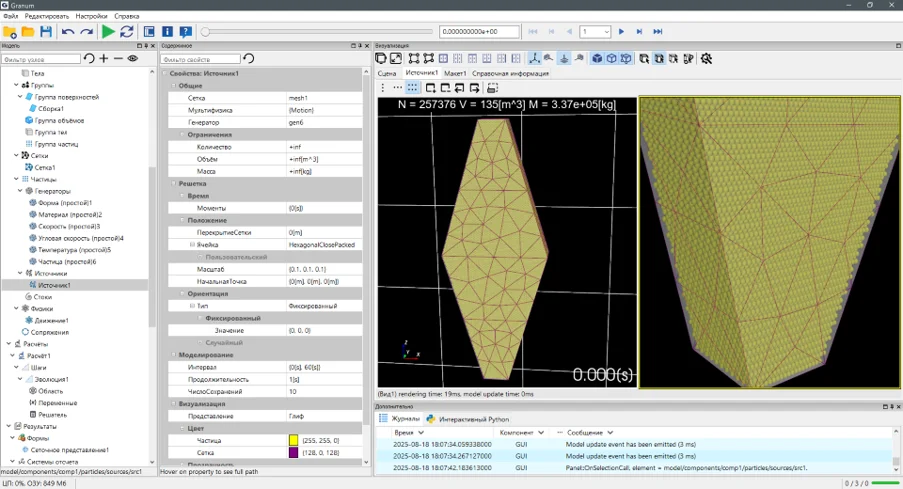Select the solid shaded cube render mode

(597, 58)
